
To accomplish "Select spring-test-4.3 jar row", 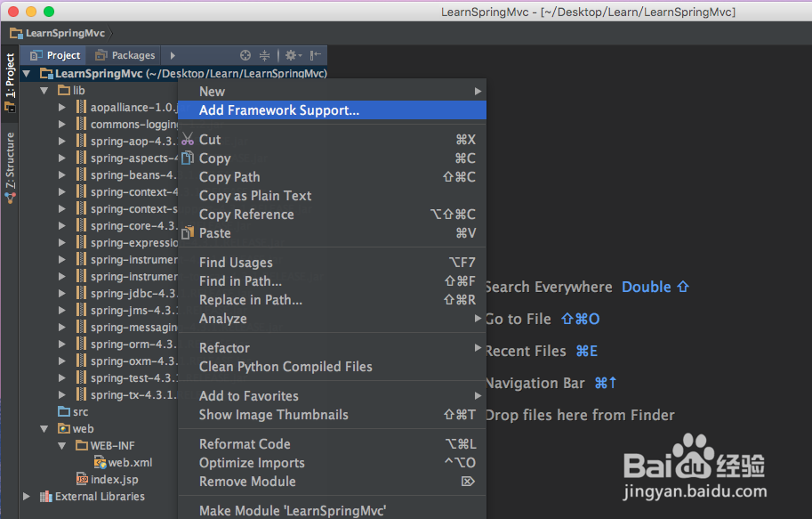I will tap(99, 378).
